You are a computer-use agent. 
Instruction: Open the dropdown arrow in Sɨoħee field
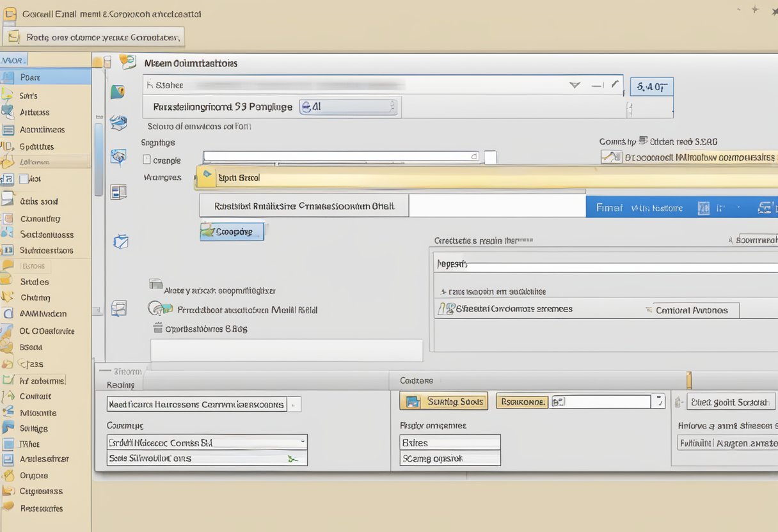click(575, 84)
